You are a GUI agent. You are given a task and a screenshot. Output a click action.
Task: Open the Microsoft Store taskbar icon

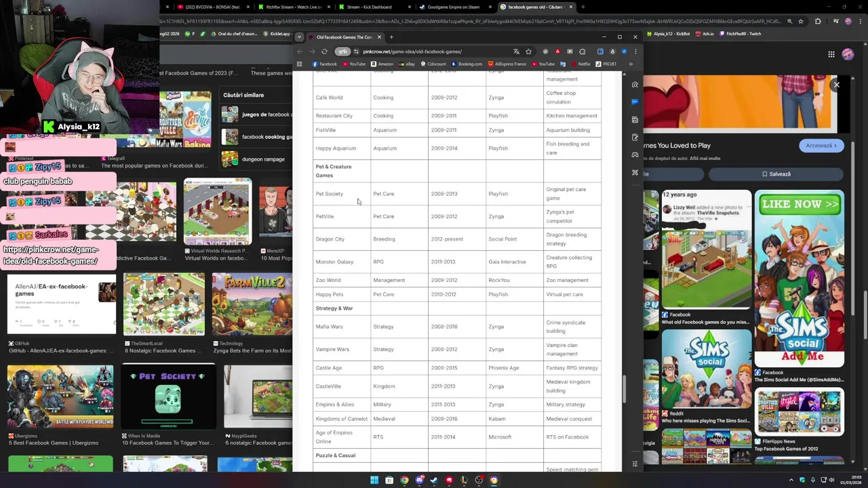[x=389, y=481]
